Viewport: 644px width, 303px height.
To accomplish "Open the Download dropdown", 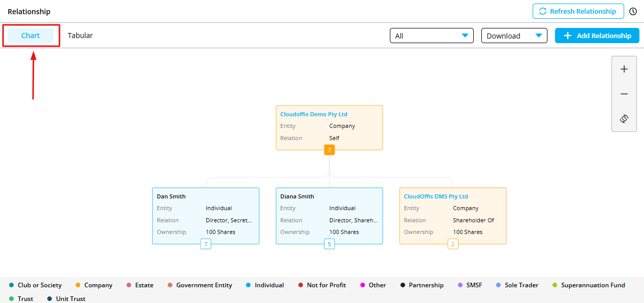I will pyautogui.click(x=514, y=36).
